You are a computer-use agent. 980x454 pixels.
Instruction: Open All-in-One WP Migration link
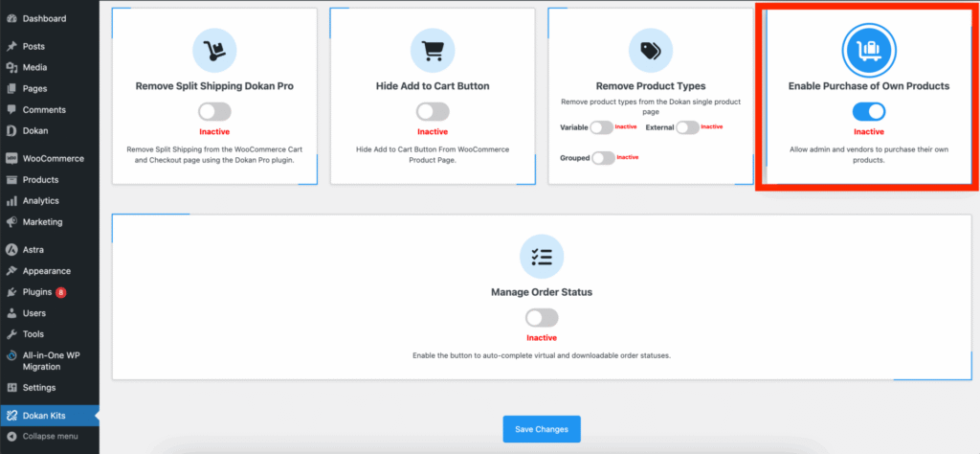50,361
